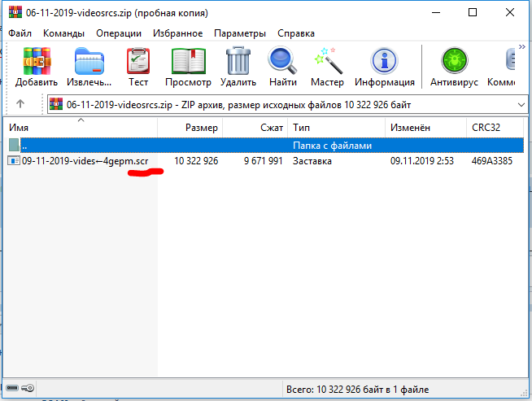Sort by Изменён column header
Viewport: 532px width, 401px height.
tap(425, 128)
